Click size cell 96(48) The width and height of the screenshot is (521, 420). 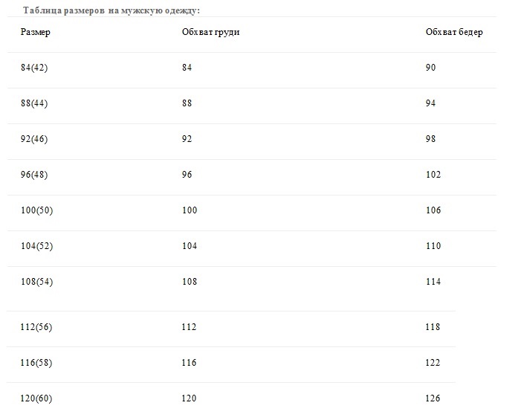(x=34, y=175)
